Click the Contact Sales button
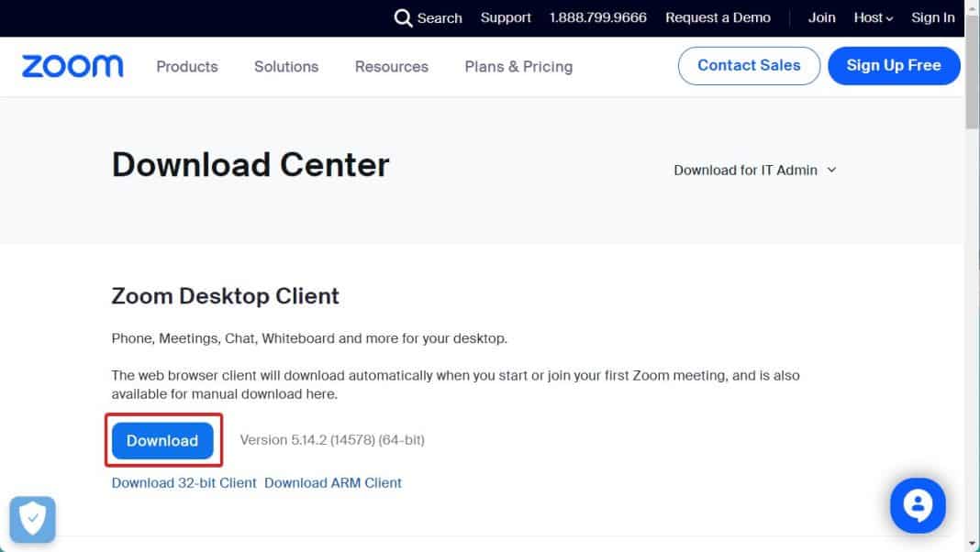980x552 pixels. click(x=748, y=65)
